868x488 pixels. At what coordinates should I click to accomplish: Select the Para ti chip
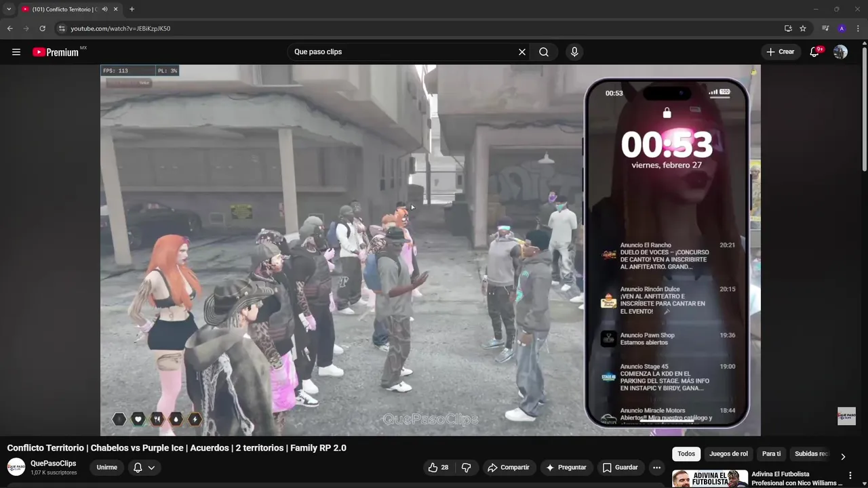tap(771, 454)
